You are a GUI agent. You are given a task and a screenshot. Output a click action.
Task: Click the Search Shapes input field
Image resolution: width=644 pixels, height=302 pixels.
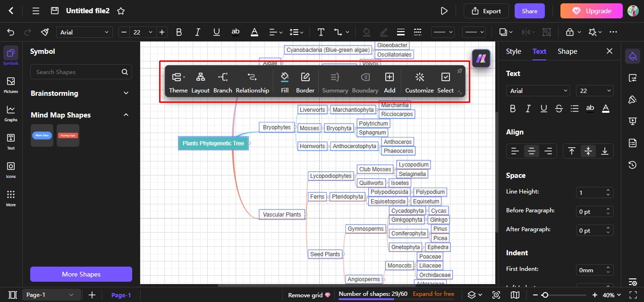(x=81, y=72)
